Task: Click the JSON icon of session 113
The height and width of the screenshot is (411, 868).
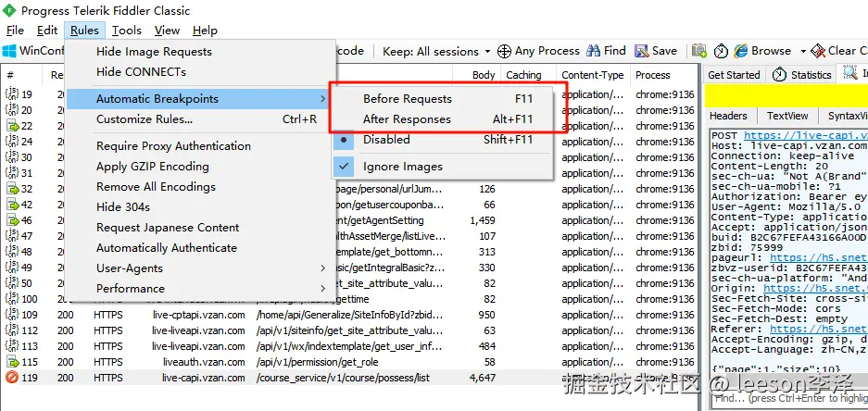Action: pyautogui.click(x=12, y=346)
